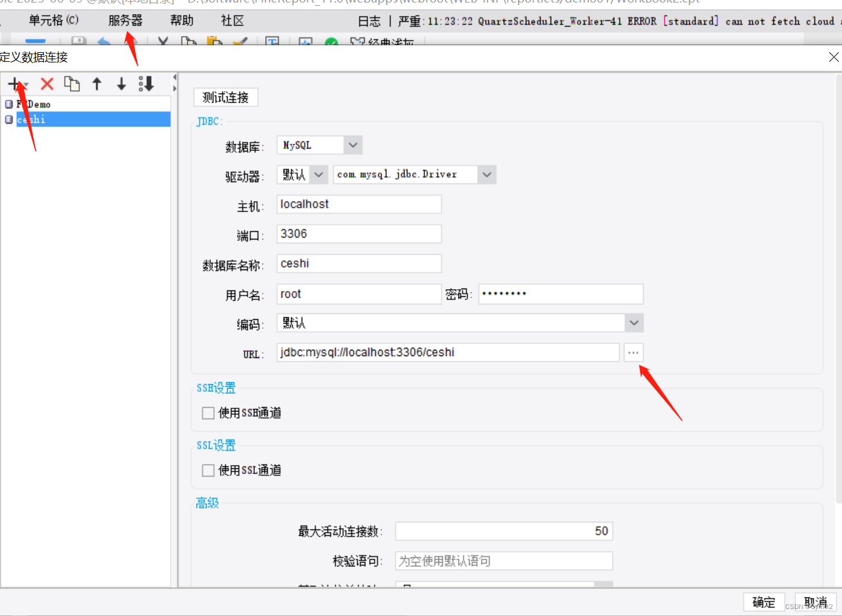842x616 pixels.
Task: Click the ellipsis button next to URL
Action: 633,352
